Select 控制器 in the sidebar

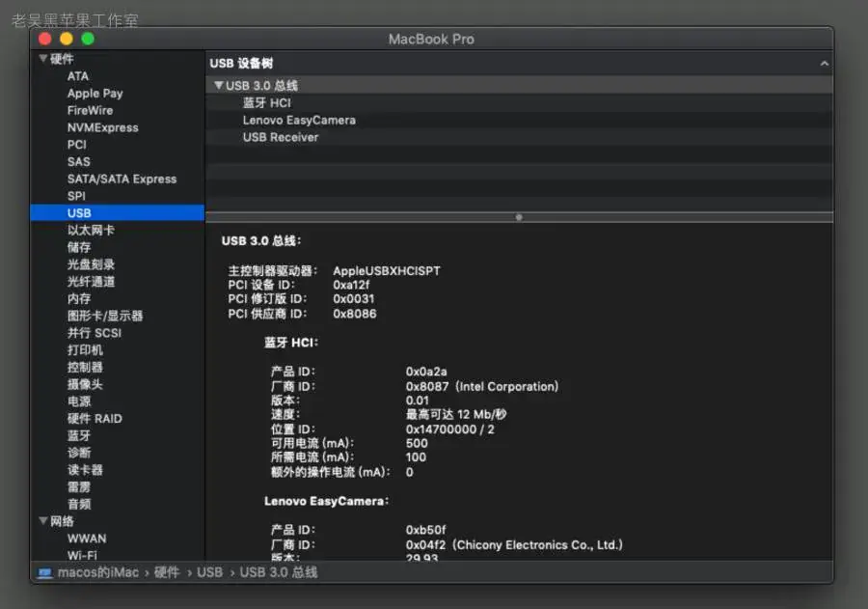[x=85, y=367]
